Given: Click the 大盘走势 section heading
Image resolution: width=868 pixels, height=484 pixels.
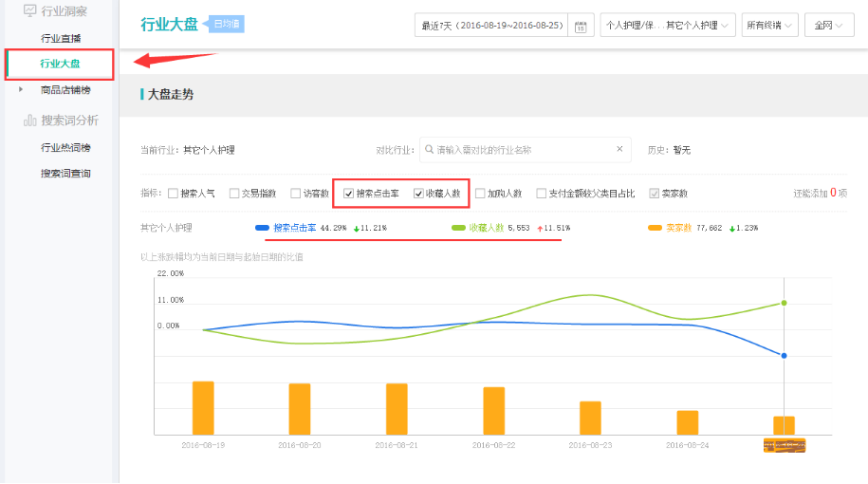Looking at the screenshot, I should (x=171, y=95).
